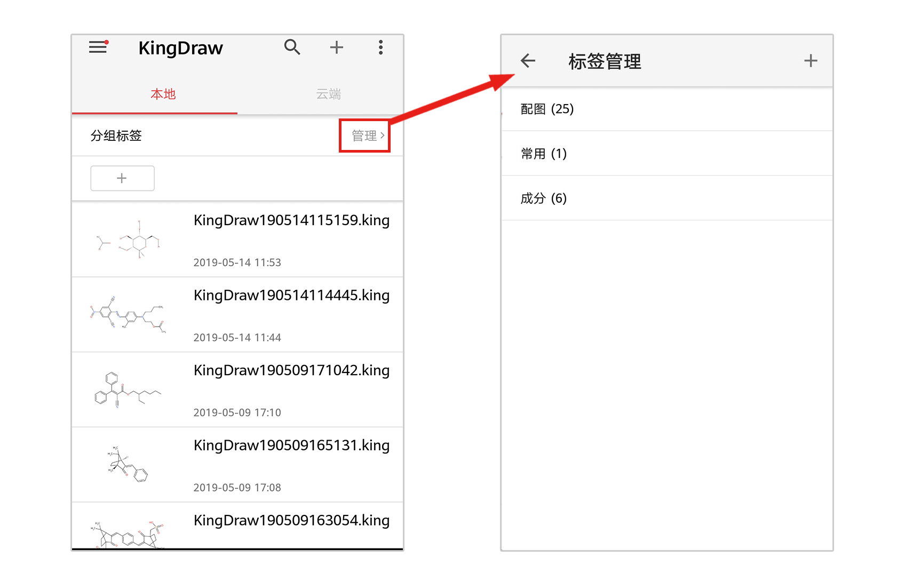Click the date 2019-05-14 11:44
This screenshot has height=588, width=905.
[x=237, y=338]
